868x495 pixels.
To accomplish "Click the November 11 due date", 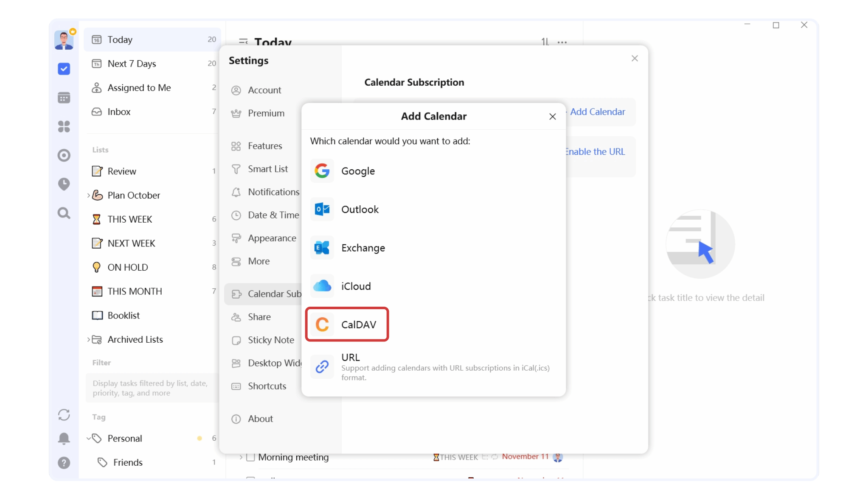I will tap(525, 457).
